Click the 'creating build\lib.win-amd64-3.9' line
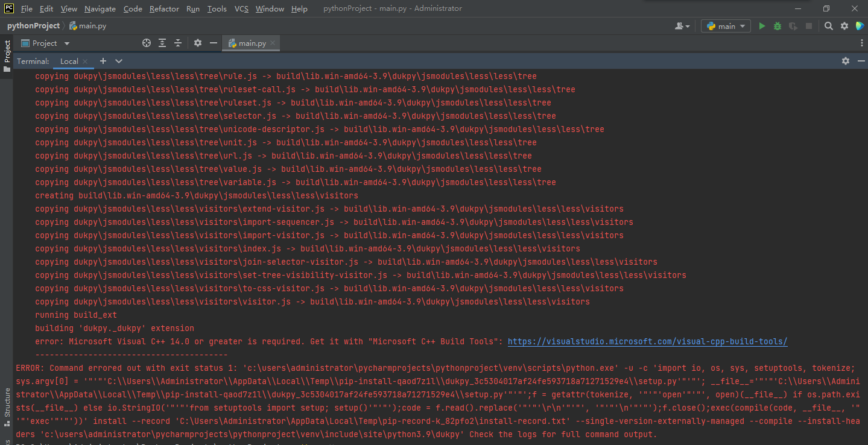 (197, 195)
